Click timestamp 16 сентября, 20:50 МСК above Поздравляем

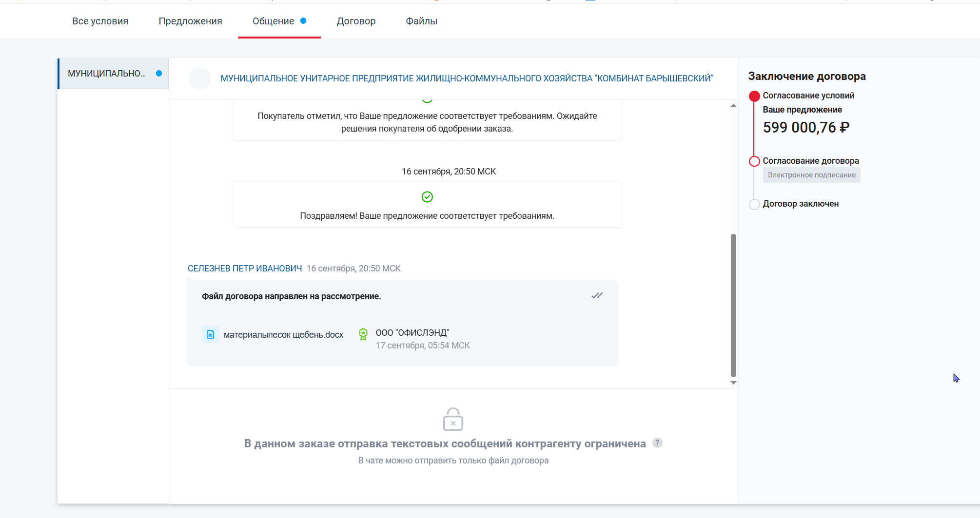(x=449, y=172)
